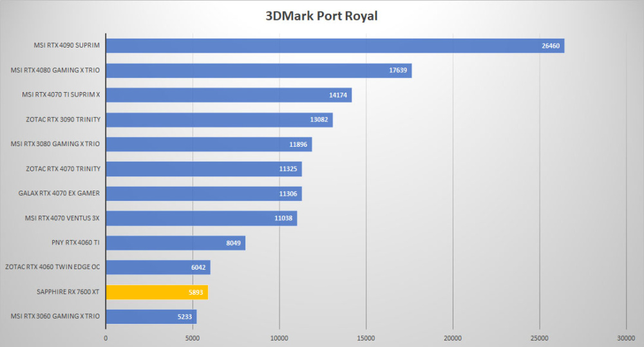Select the MSI RTX 4090 SUPRIM bar
The height and width of the screenshot is (347, 644).
tap(335, 46)
